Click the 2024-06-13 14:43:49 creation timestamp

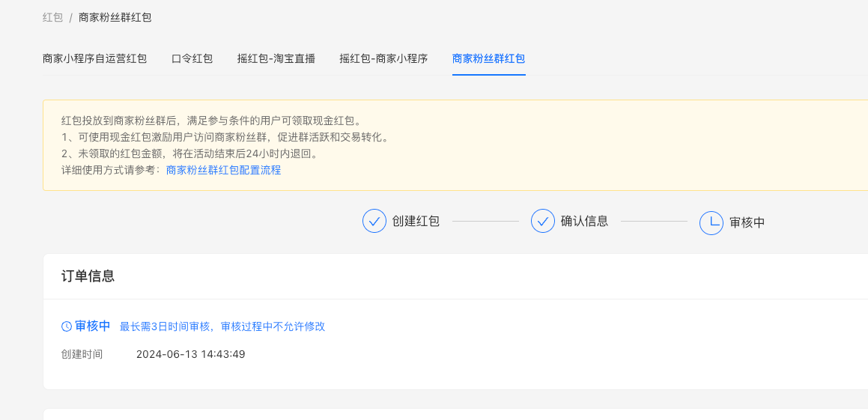(x=191, y=354)
